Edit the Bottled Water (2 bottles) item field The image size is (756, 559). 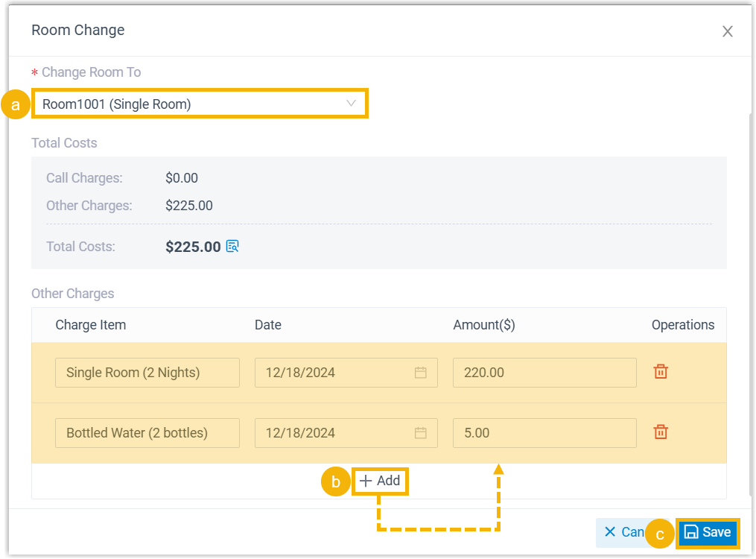[x=147, y=433]
